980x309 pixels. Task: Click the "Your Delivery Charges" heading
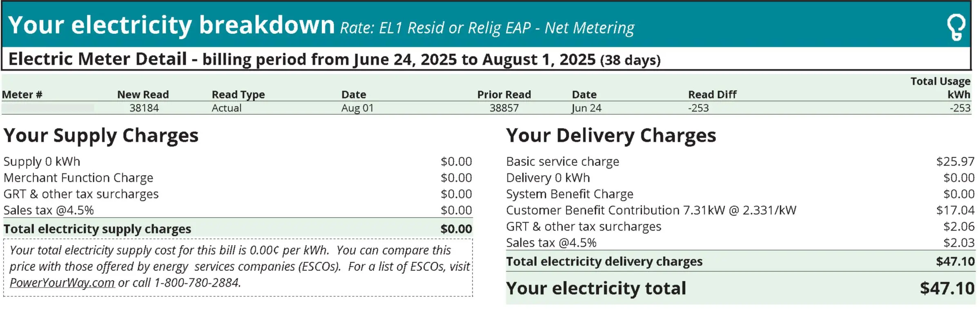point(611,136)
